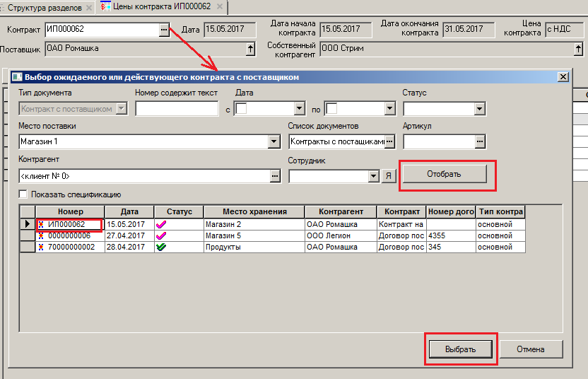Viewport: 588px width, 379px height.
Task: Click the Контрагент field '<клиент № 0>'
Action: coord(144,176)
